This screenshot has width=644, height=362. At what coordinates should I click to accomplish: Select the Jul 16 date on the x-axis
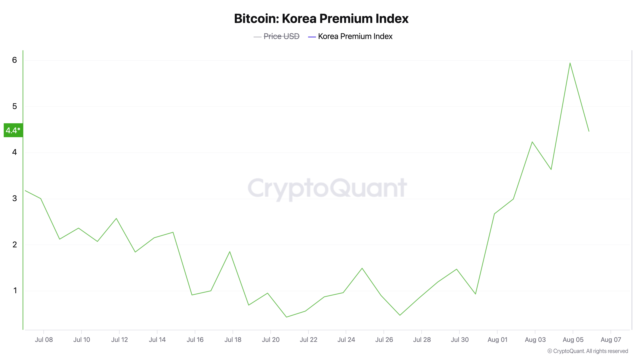point(195,339)
